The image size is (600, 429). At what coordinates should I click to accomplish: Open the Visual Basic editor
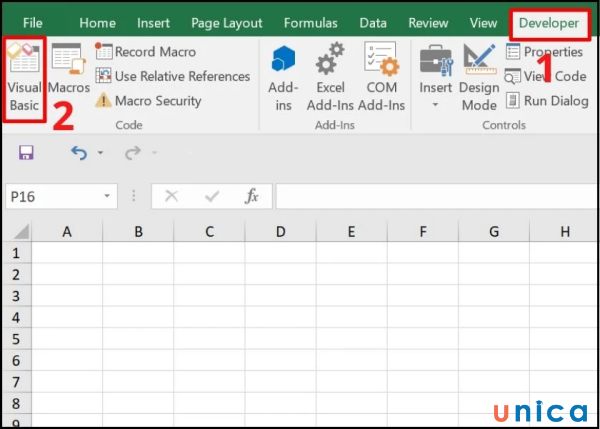[24, 78]
